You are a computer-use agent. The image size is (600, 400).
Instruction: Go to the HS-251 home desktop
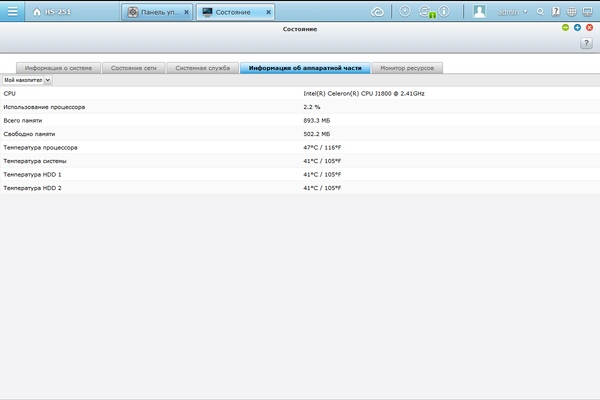[52, 12]
